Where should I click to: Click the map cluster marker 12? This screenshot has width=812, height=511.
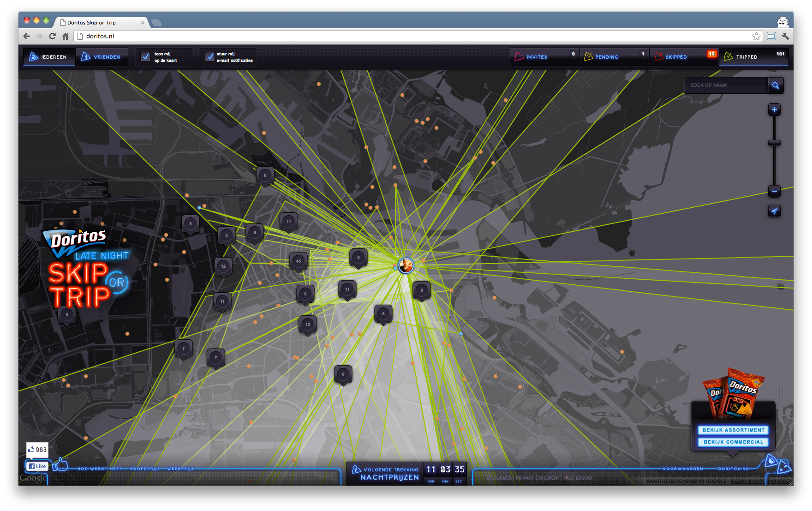[x=223, y=267]
